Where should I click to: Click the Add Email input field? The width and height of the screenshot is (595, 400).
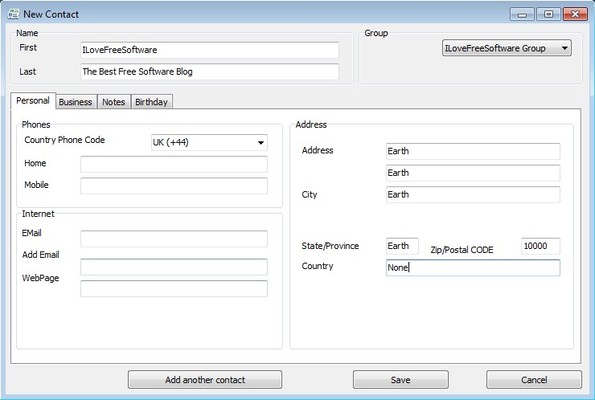coord(174,267)
